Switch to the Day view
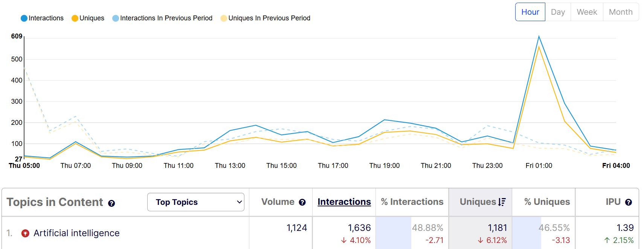Screen dimensions: 644x249 558,12
